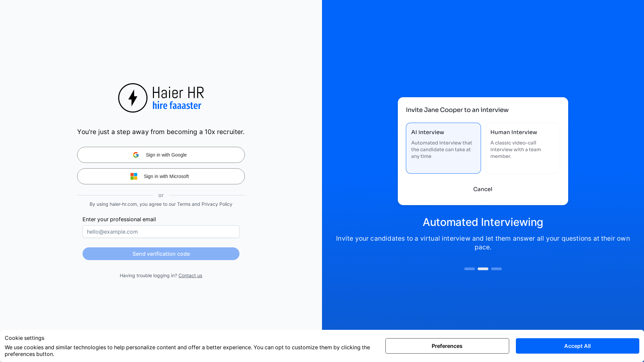The image size is (644, 362).
Task: Click the 'Automated Interviewing' heading
Action: 483,222
